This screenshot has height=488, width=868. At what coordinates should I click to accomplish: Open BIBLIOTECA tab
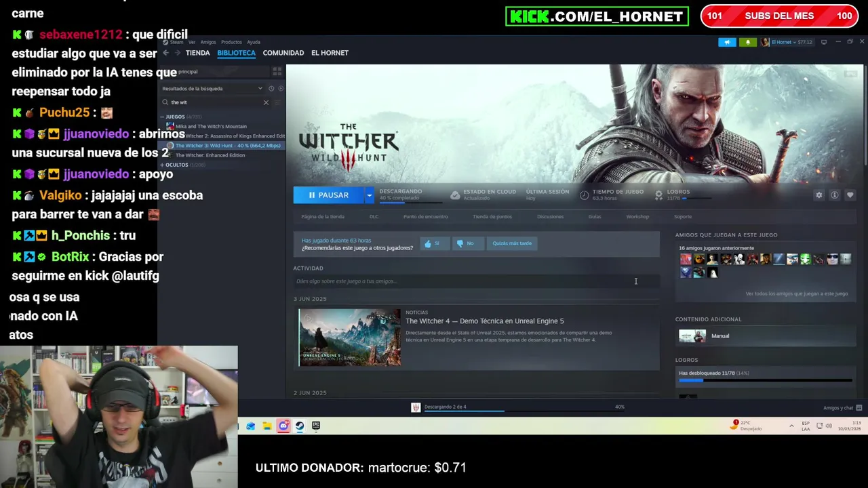(236, 53)
